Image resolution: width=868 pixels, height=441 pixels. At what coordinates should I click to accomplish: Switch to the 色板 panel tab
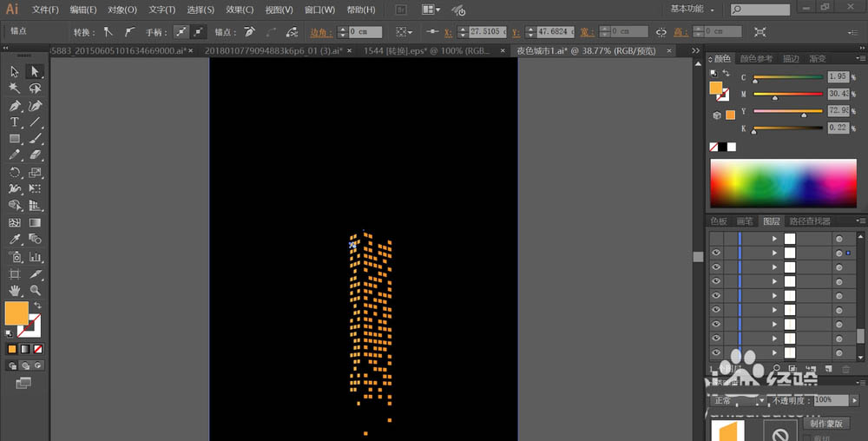point(719,221)
